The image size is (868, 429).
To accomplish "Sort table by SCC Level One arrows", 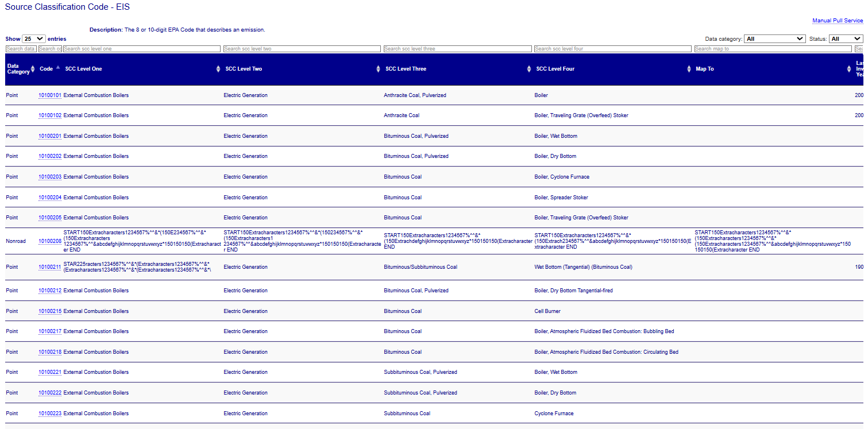I will pos(218,69).
